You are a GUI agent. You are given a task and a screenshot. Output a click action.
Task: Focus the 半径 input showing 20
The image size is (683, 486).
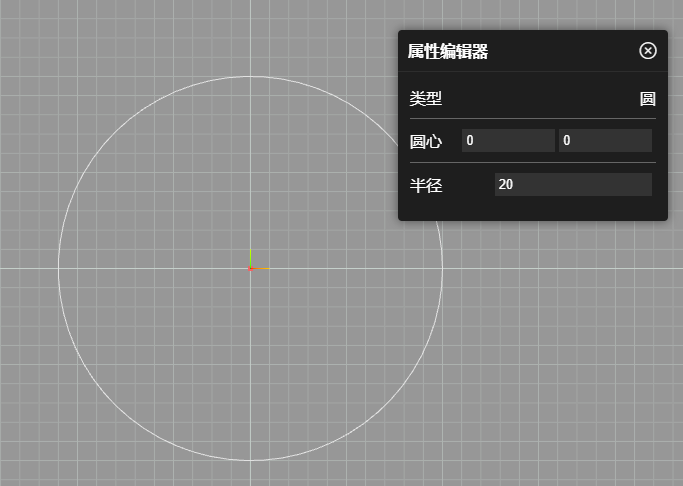572,185
